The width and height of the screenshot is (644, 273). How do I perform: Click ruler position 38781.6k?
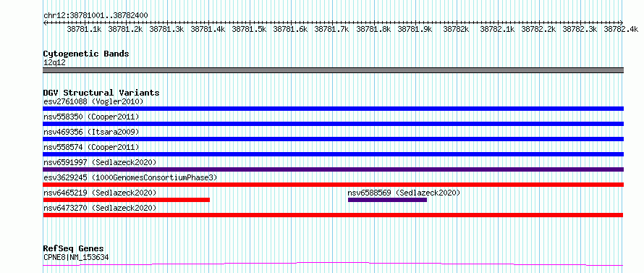click(x=290, y=29)
